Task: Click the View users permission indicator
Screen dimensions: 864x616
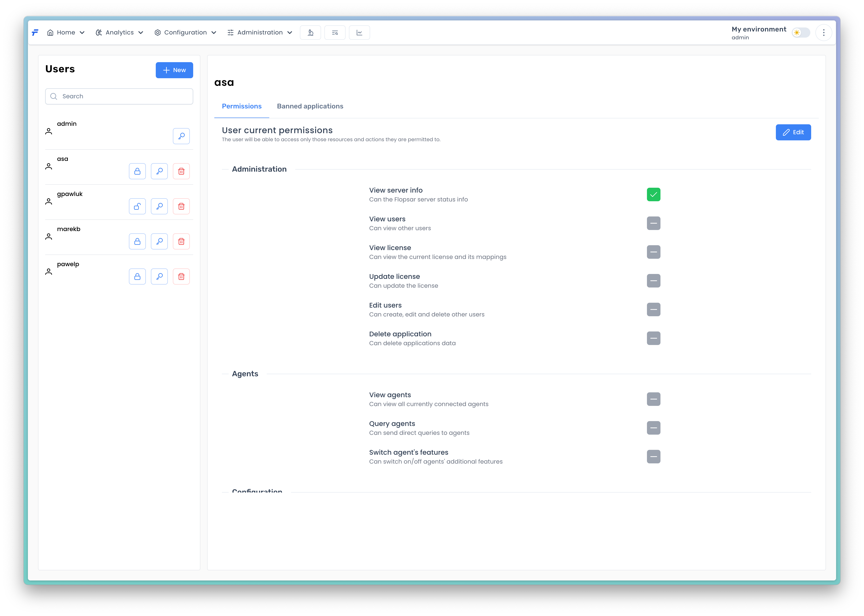Action: tap(653, 223)
